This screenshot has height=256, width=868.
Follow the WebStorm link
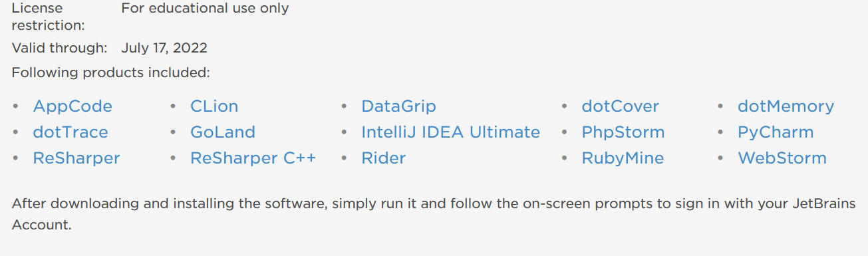point(782,158)
